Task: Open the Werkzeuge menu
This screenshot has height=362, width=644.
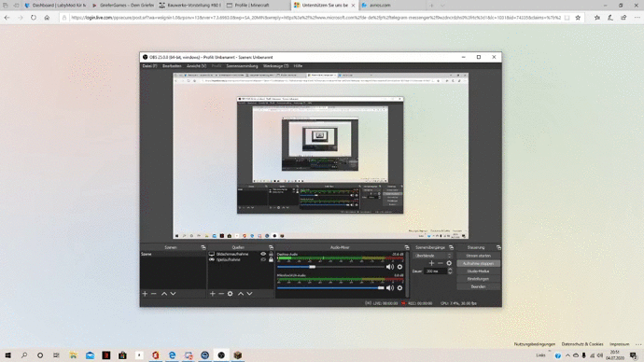Action: click(275, 66)
